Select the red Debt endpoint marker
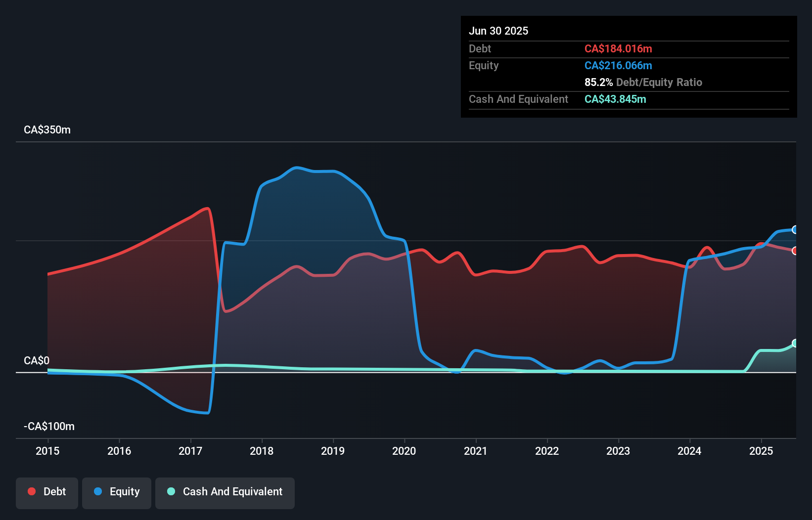The height and width of the screenshot is (520, 812). tap(795, 251)
